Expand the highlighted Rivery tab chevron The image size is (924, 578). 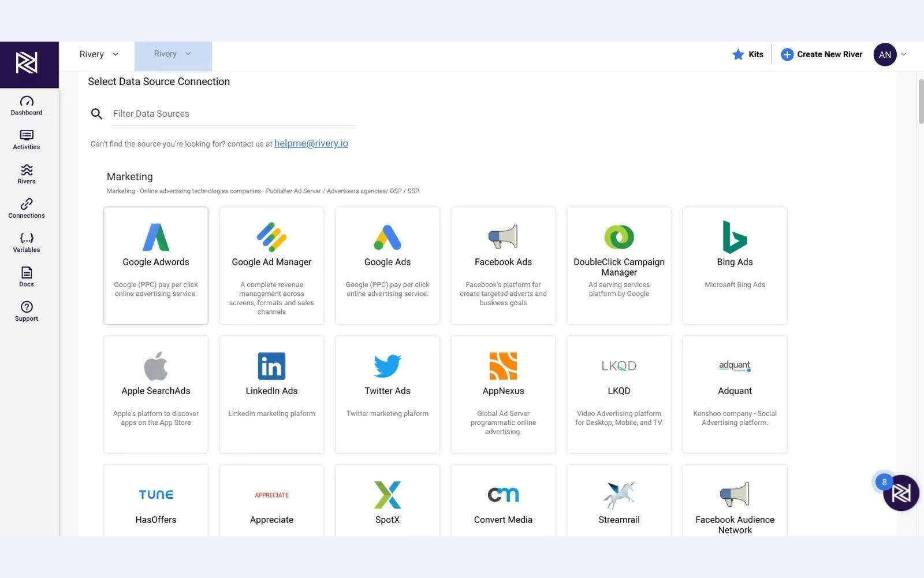coord(188,54)
